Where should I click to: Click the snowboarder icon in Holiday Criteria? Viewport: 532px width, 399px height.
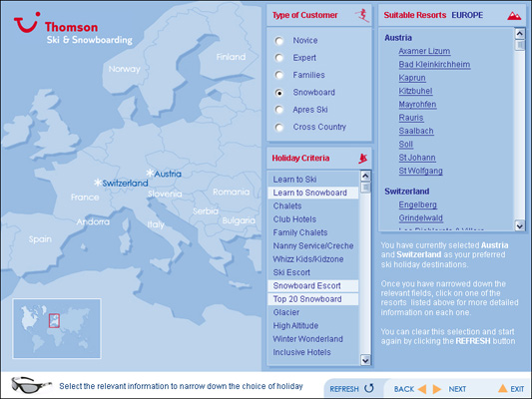[x=363, y=159]
